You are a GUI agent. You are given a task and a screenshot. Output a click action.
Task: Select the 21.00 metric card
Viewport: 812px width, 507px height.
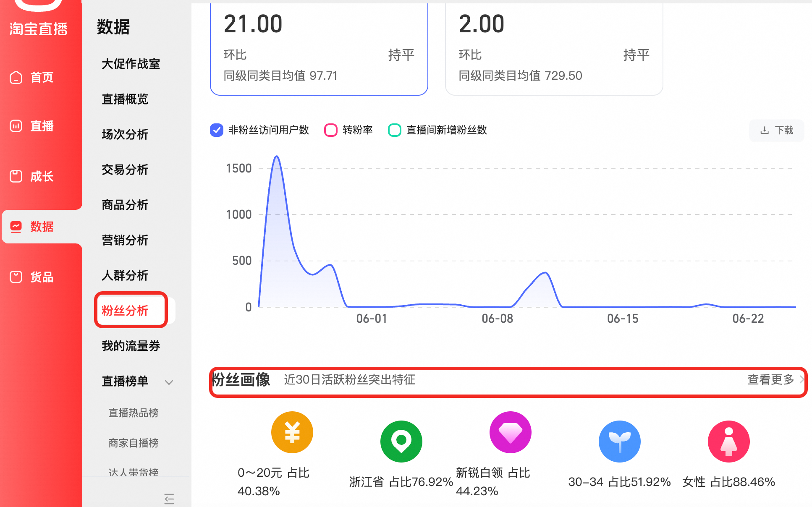click(319, 49)
